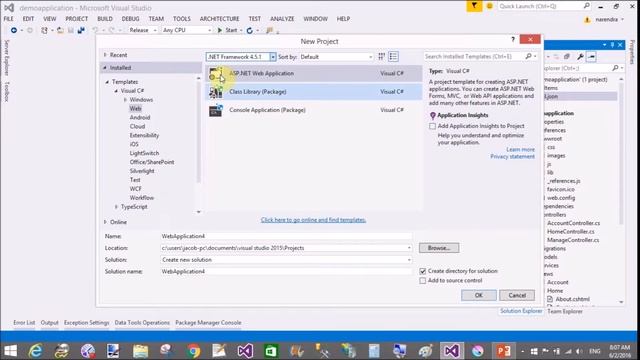Click the Windows Start button
Image resolution: width=640 pixels, height=360 pixels.
11,351
